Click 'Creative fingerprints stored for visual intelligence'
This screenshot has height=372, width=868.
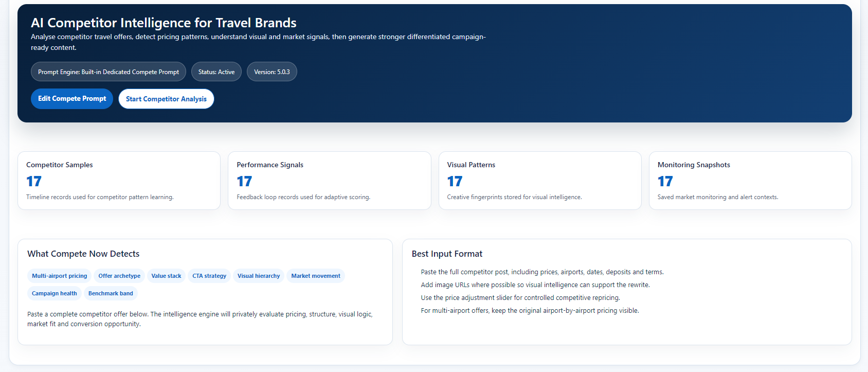tap(514, 197)
